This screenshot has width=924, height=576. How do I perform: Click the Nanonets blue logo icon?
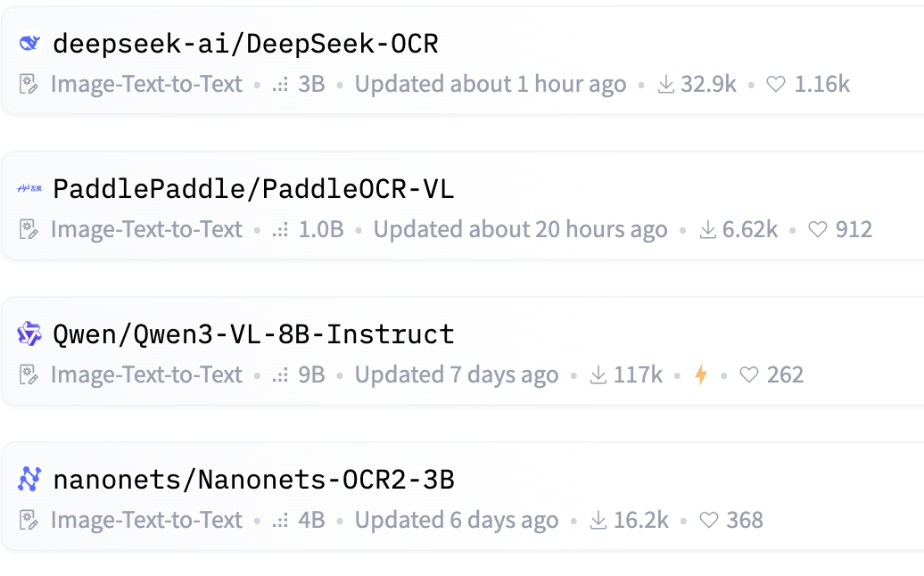point(29,480)
